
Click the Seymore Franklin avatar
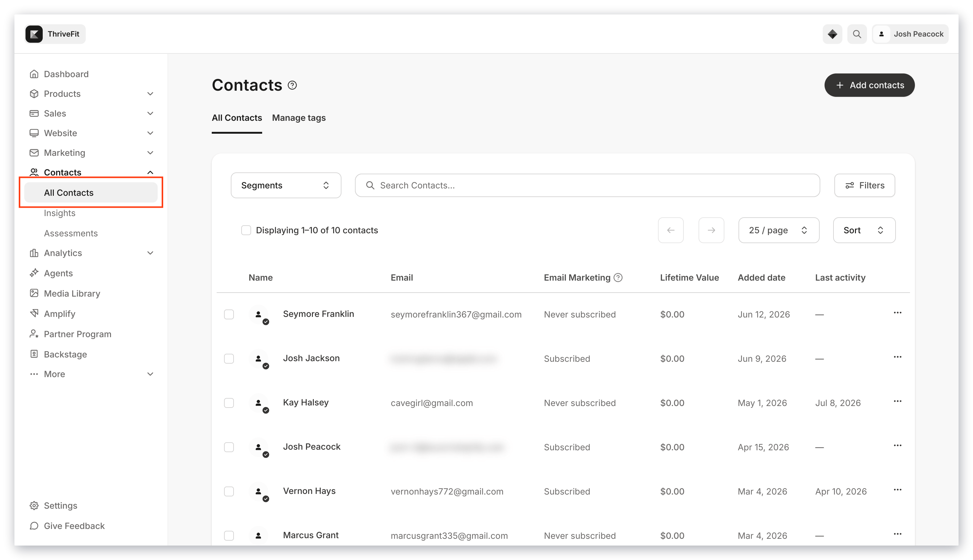(258, 315)
